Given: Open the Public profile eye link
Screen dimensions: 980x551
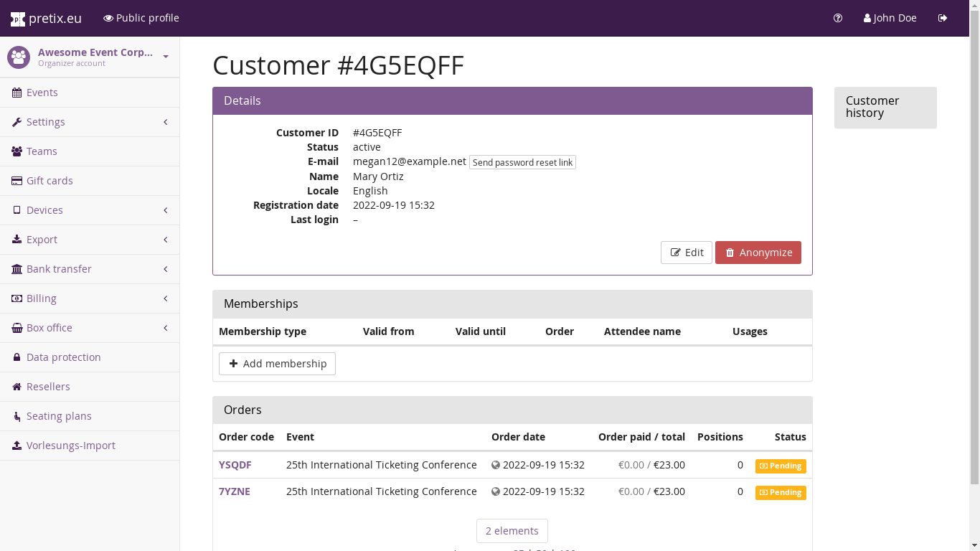Looking at the screenshot, I should coord(141,18).
